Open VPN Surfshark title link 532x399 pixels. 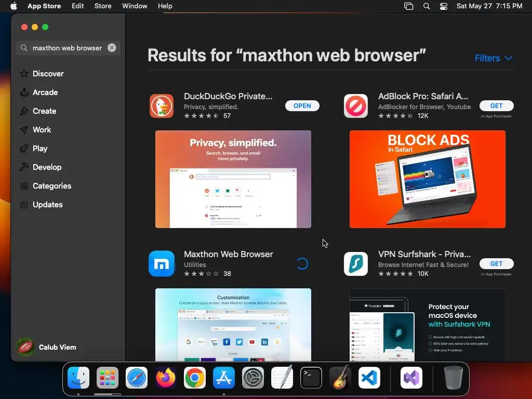(x=424, y=254)
